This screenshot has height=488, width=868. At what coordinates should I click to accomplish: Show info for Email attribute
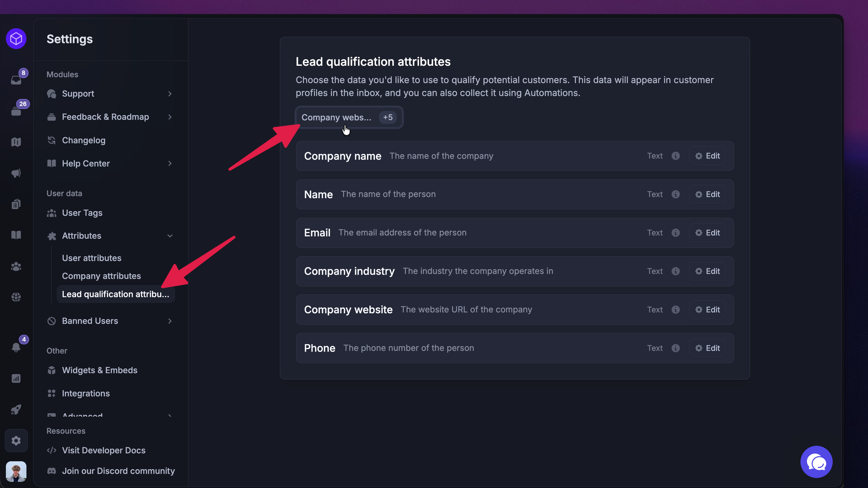[676, 233]
